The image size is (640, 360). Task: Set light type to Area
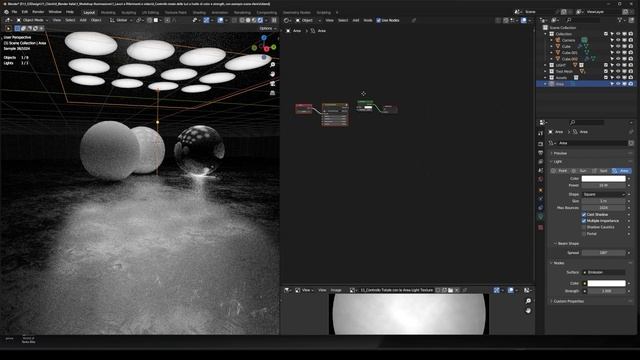(621, 171)
